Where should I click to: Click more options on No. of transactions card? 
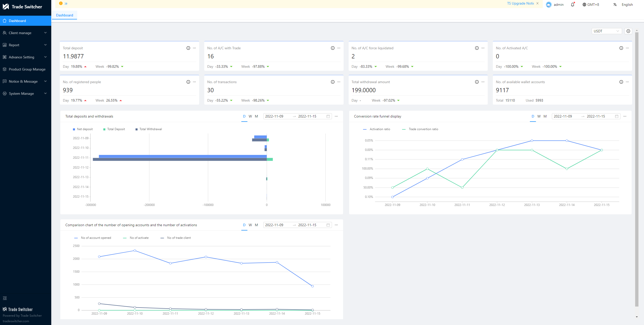tap(339, 82)
